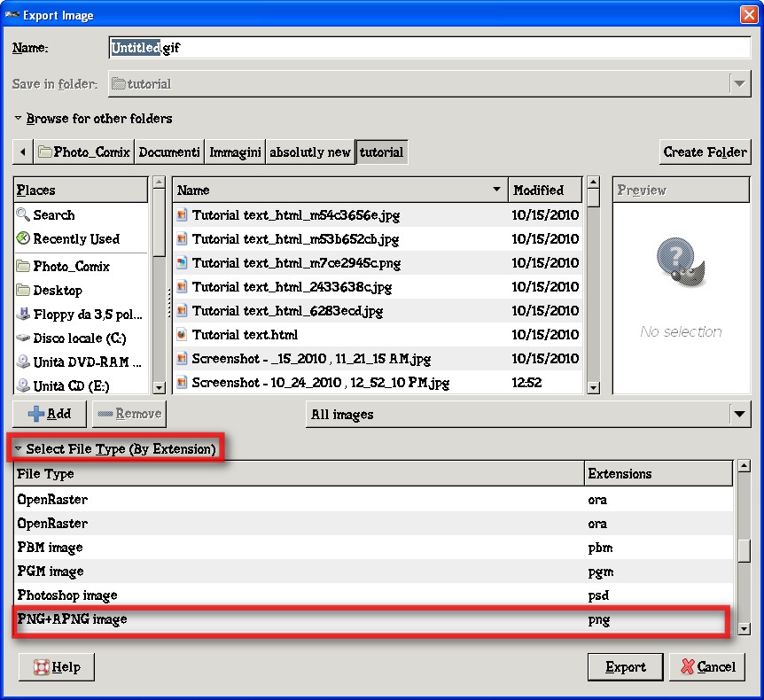
Task: Click Recently Used in Places
Action: click(x=76, y=238)
